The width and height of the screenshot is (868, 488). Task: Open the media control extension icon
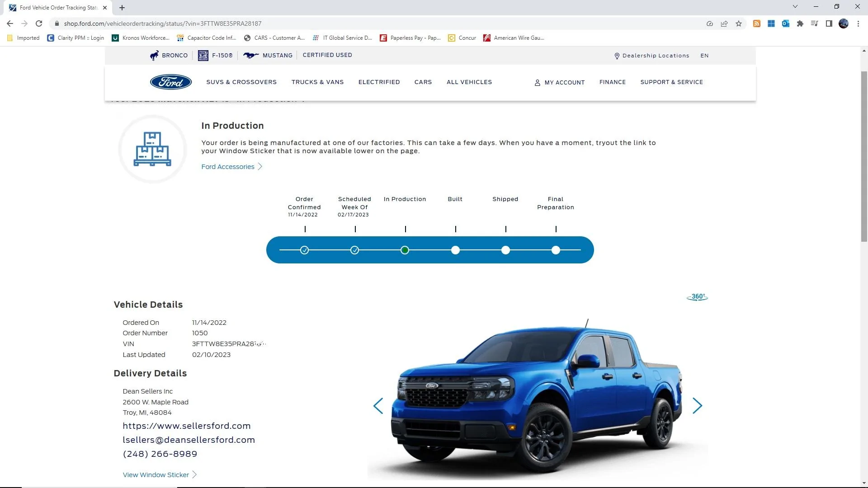click(x=815, y=23)
